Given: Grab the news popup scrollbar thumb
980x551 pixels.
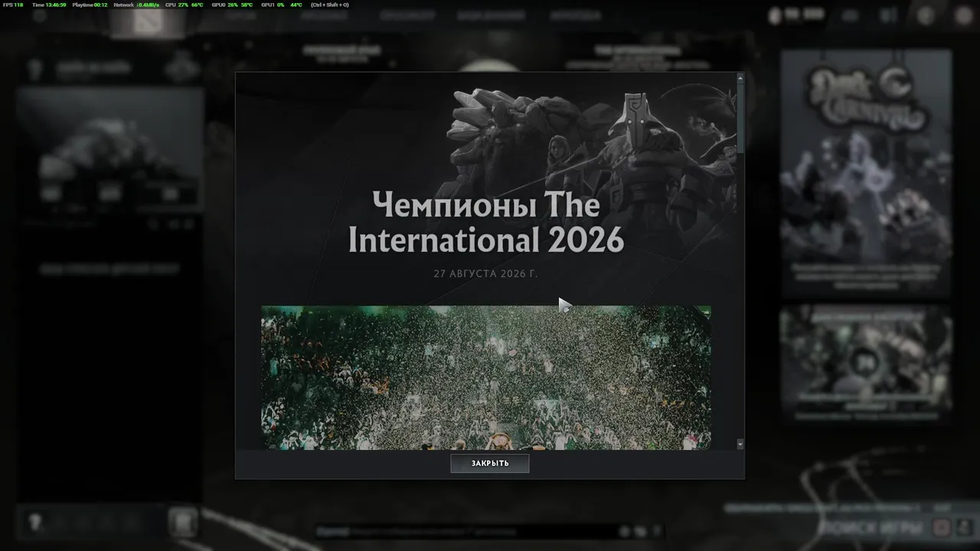Looking at the screenshot, I should click(x=740, y=117).
